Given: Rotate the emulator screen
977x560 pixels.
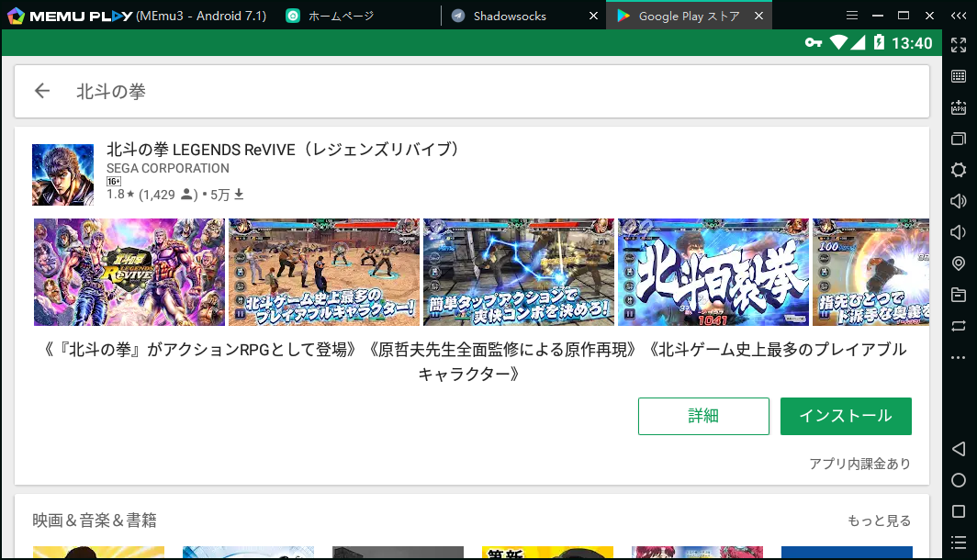Looking at the screenshot, I should tap(959, 325).
